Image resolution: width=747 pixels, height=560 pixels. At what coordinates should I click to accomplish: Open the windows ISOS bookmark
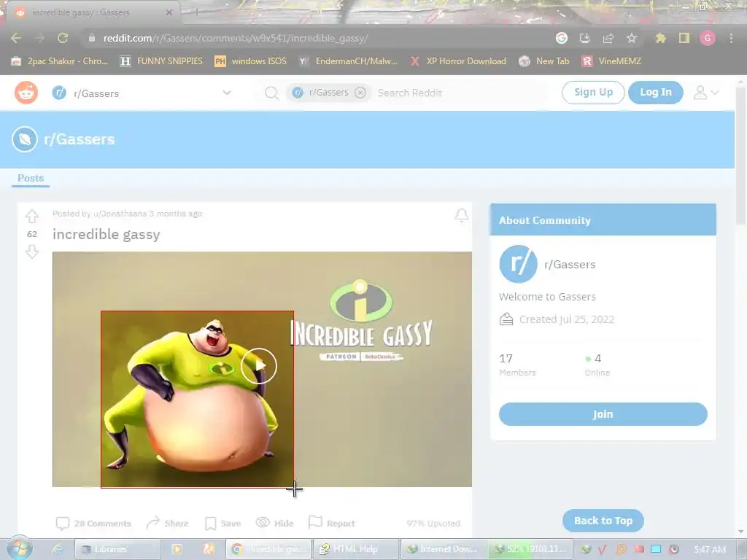[x=251, y=61]
